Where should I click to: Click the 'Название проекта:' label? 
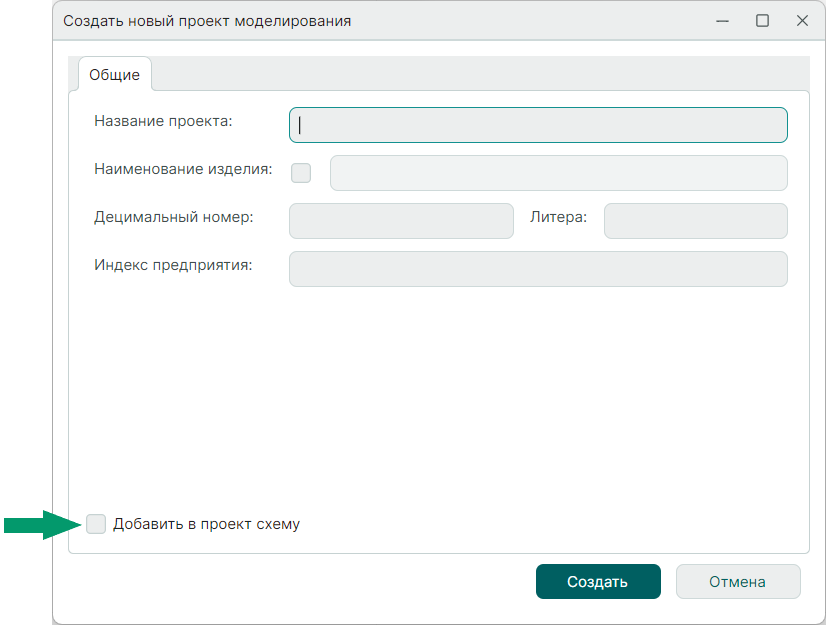coord(163,121)
